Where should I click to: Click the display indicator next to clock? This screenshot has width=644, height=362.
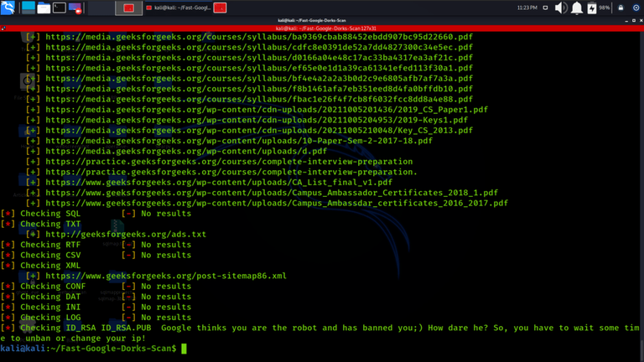coord(545,8)
